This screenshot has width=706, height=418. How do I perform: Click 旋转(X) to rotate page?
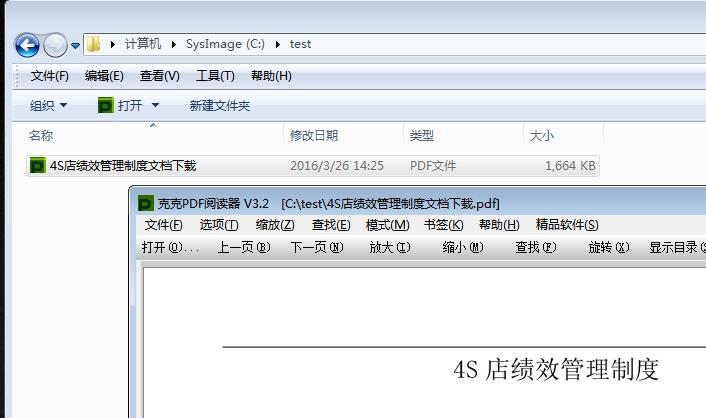(609, 247)
